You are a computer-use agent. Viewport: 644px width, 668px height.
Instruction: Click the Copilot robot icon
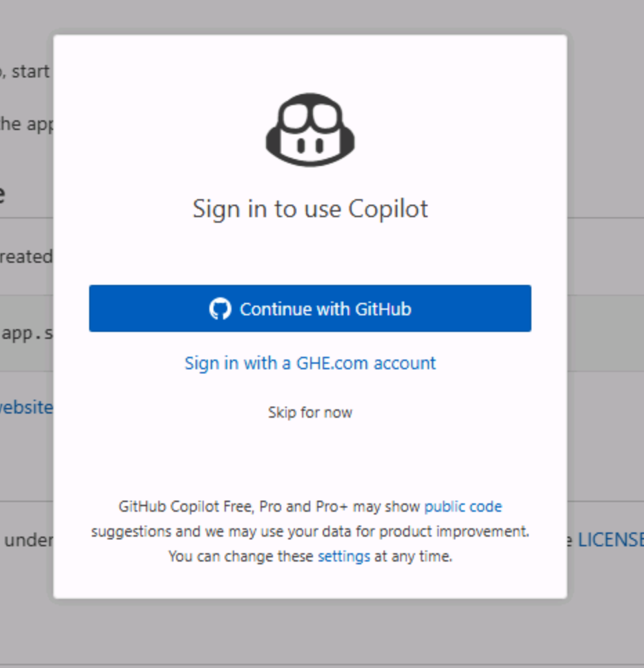310,127
